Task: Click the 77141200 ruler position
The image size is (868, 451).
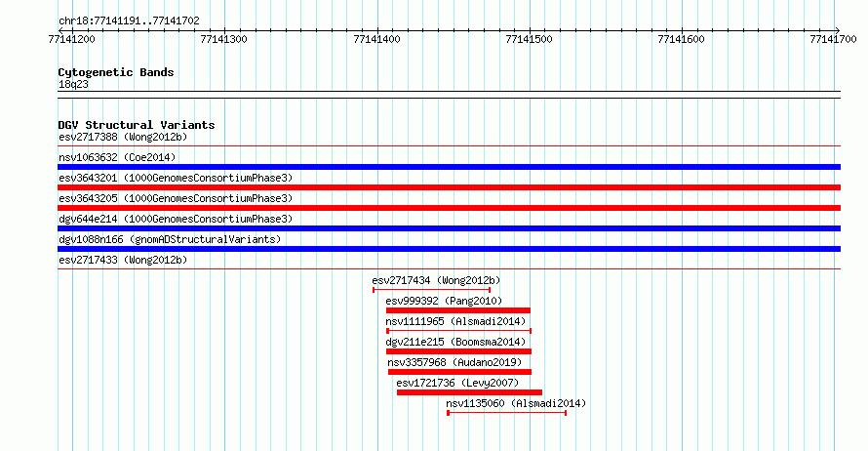Action: point(71,39)
